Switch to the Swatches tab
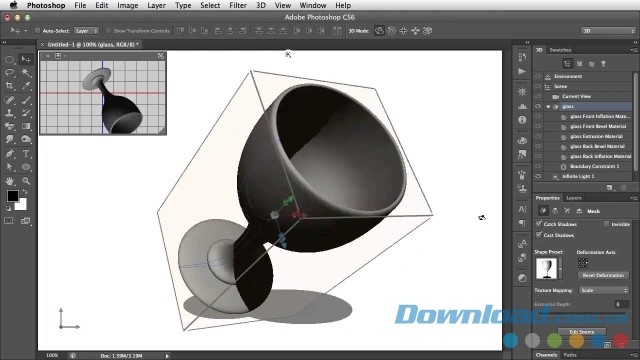The image size is (640, 360). pos(560,50)
